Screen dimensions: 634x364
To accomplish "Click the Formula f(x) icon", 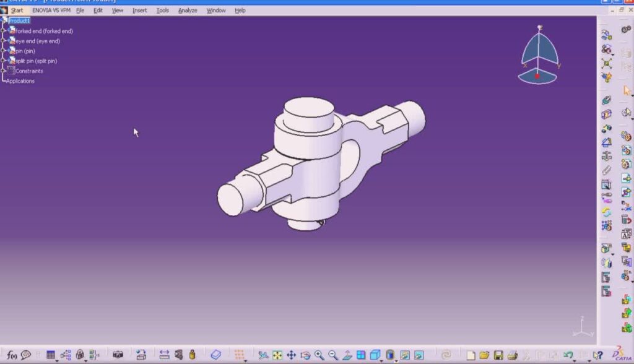I will coord(12,355).
